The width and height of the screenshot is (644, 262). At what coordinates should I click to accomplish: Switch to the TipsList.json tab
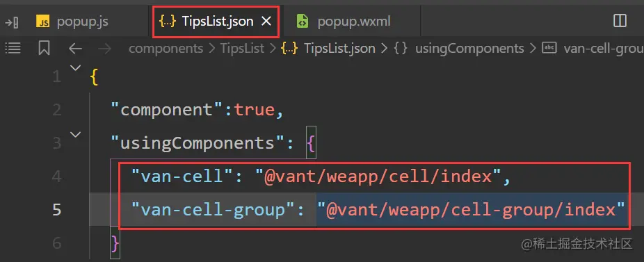click(216, 22)
